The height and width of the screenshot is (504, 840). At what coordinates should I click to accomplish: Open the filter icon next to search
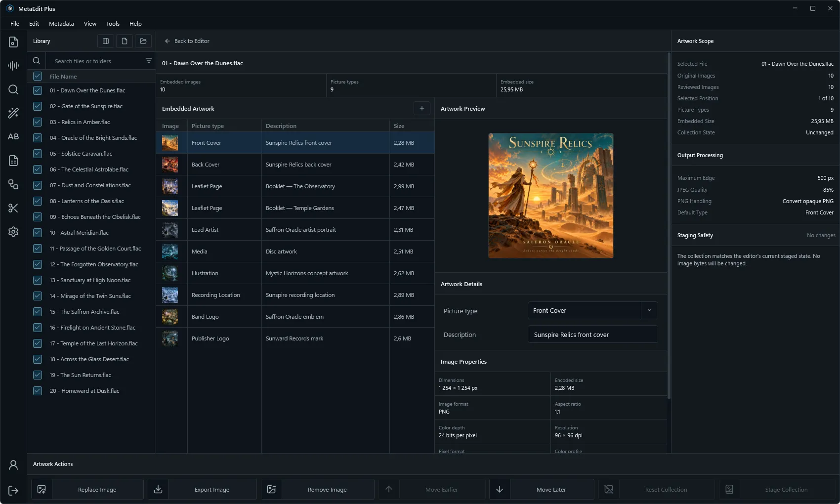click(x=149, y=61)
